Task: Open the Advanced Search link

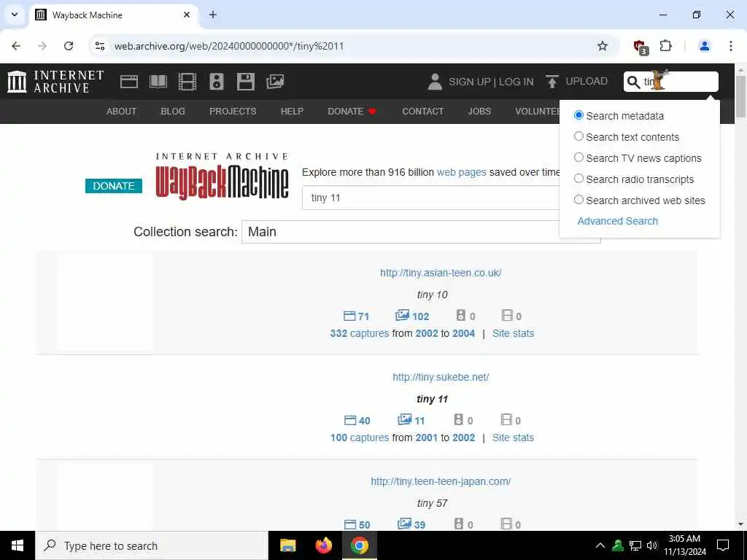Action: click(x=617, y=221)
